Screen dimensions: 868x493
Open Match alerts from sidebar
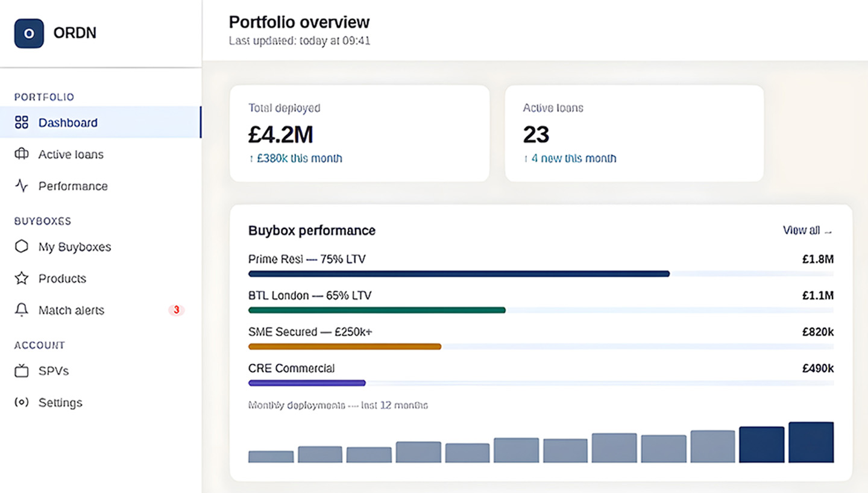click(x=101, y=310)
